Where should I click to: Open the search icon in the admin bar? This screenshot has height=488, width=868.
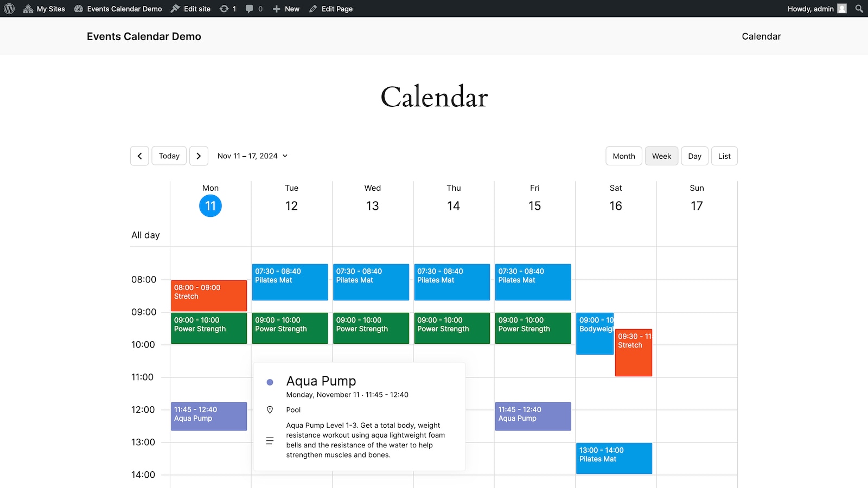[x=859, y=9]
